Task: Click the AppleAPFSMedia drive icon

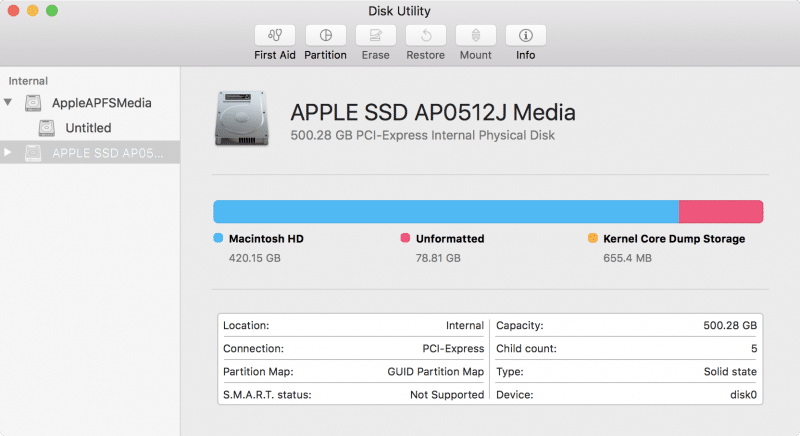Action: (33, 103)
